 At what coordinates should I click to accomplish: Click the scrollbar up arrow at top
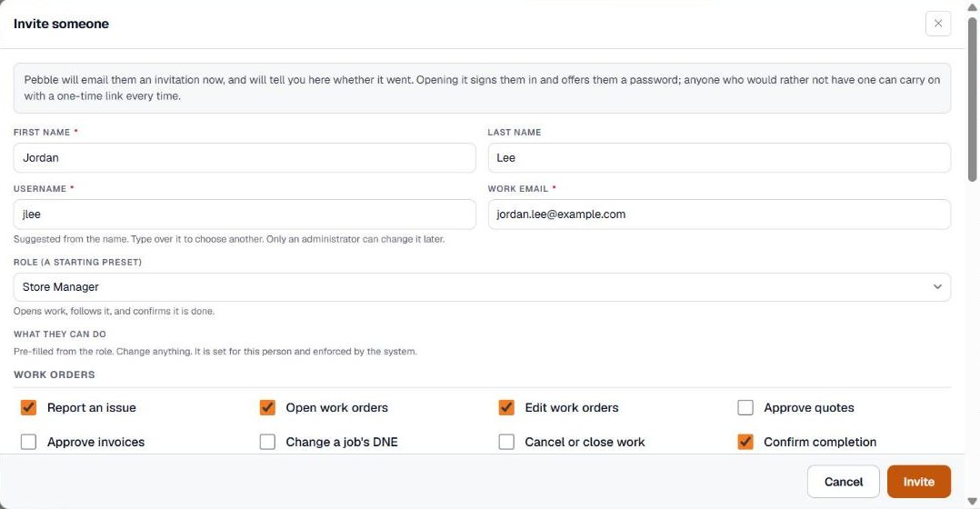972,8
